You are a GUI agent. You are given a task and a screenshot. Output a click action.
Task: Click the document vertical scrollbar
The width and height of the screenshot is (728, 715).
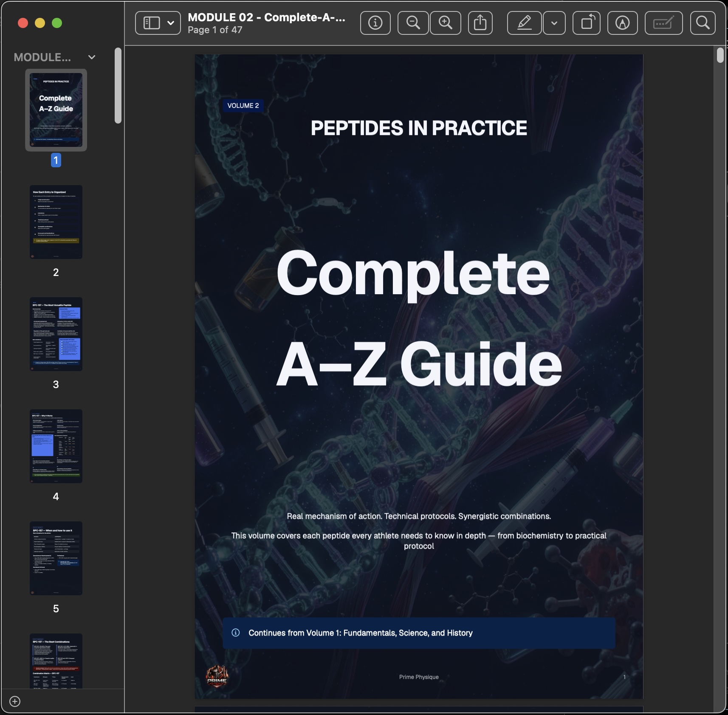pos(720,56)
